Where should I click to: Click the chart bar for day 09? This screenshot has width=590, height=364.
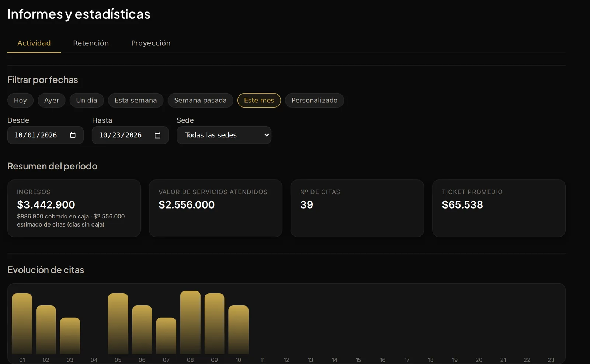[x=214, y=324]
